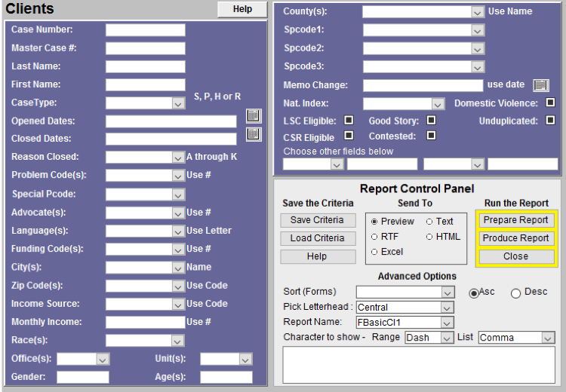Toggle the Unduplicated checkbox
The width and height of the screenshot is (566, 392).
coord(550,120)
